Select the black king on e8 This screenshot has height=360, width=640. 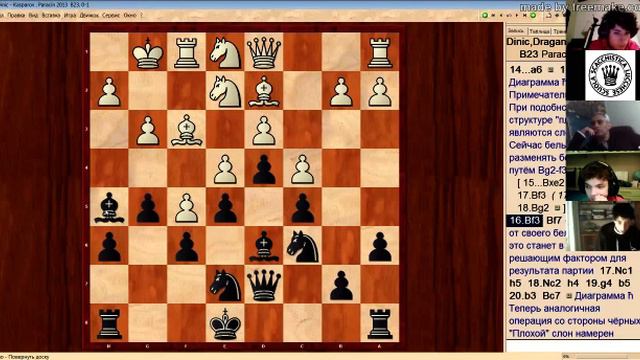(225, 324)
